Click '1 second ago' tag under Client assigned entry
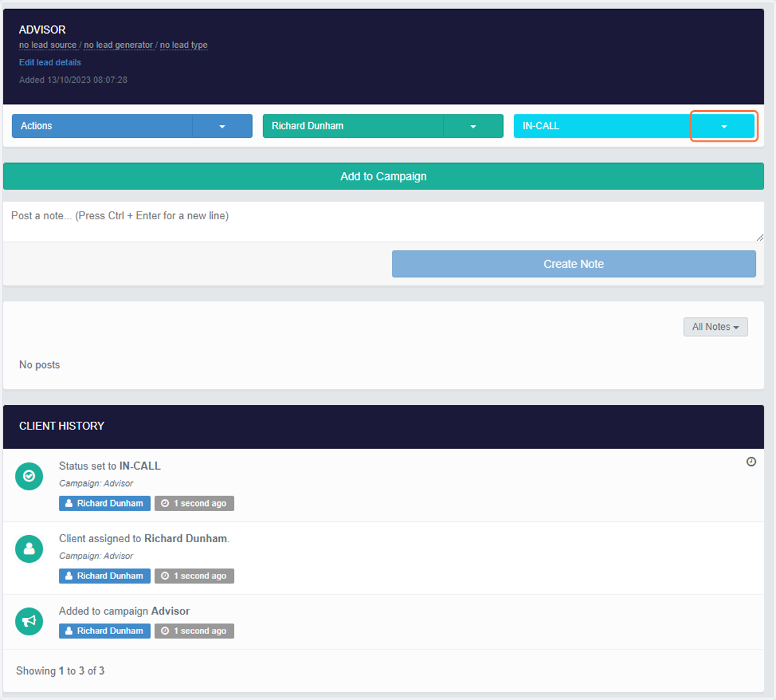This screenshot has height=700, width=776. [194, 576]
